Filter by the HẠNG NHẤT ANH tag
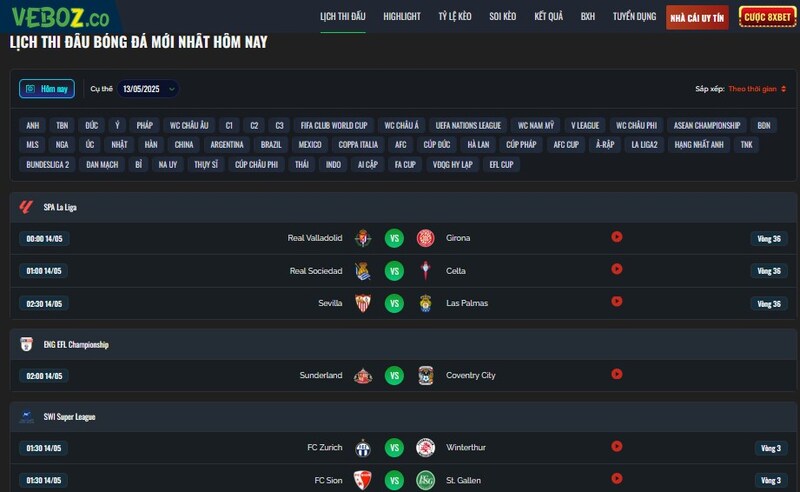800x492 pixels. (699, 145)
